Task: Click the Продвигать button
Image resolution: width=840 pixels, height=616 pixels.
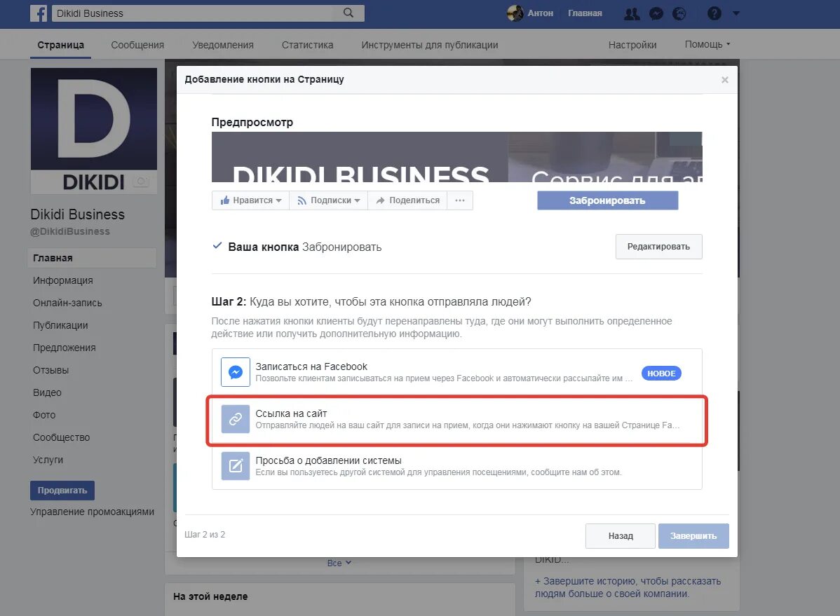Action: [x=62, y=490]
